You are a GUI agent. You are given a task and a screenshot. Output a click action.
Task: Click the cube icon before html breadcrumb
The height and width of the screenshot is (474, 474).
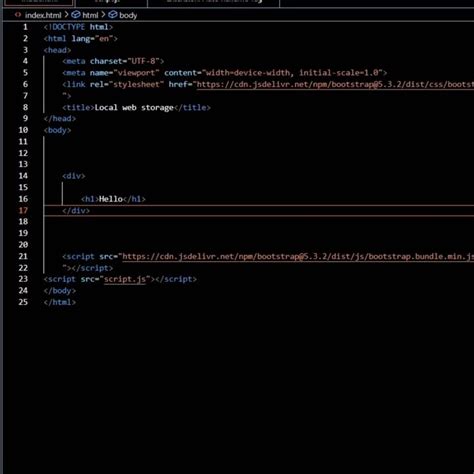(76, 15)
